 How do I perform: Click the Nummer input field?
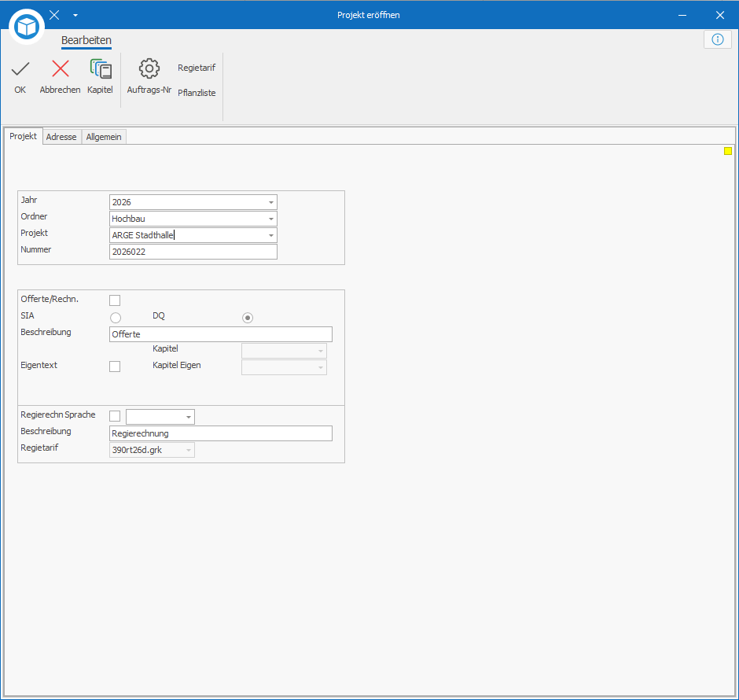[x=193, y=252]
